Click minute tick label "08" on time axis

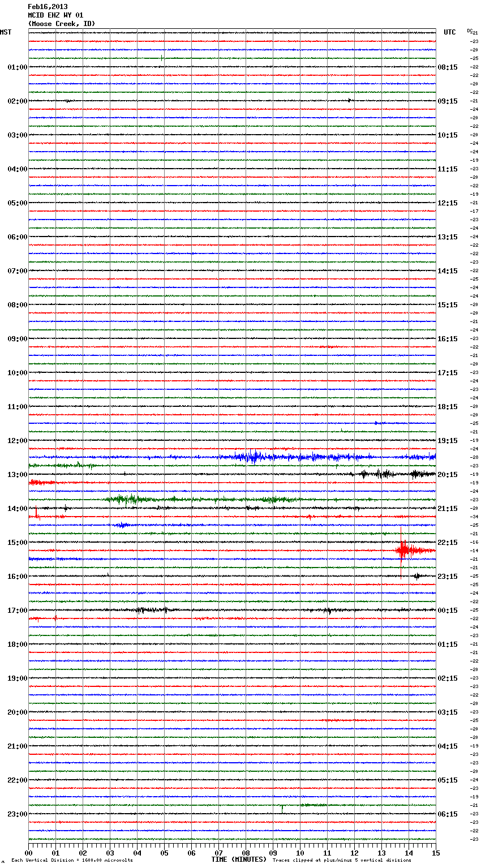[246, 853]
